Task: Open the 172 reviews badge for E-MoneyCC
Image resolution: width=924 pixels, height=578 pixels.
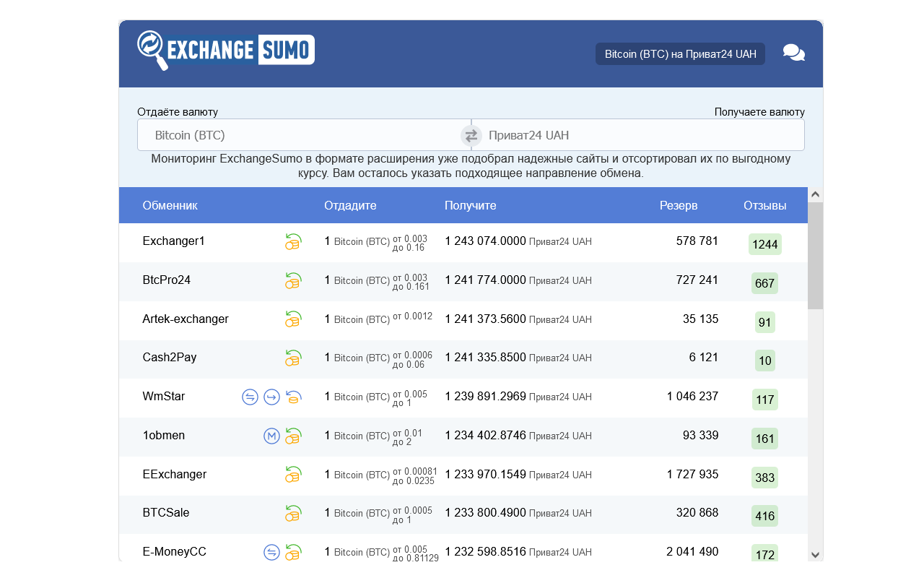Action: [x=765, y=553]
